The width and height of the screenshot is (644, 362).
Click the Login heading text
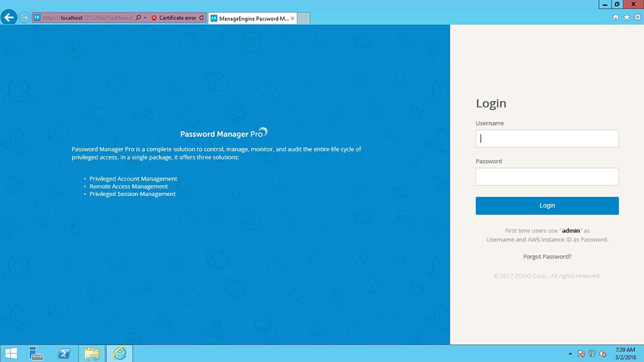[x=491, y=104]
